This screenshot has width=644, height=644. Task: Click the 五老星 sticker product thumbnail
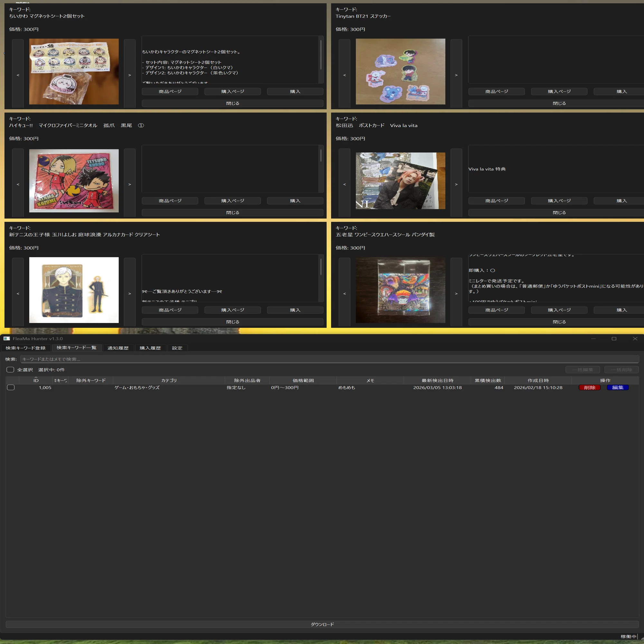pos(400,290)
